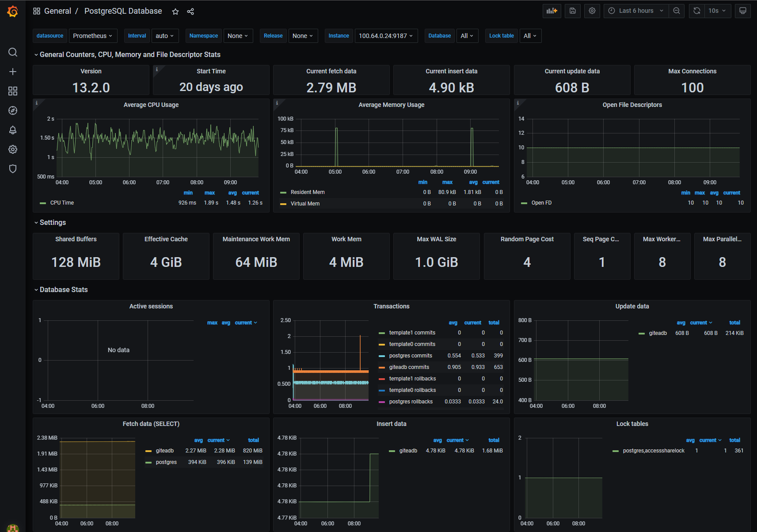
Task: Open the Interval auto dropdown
Action: pyautogui.click(x=165, y=36)
